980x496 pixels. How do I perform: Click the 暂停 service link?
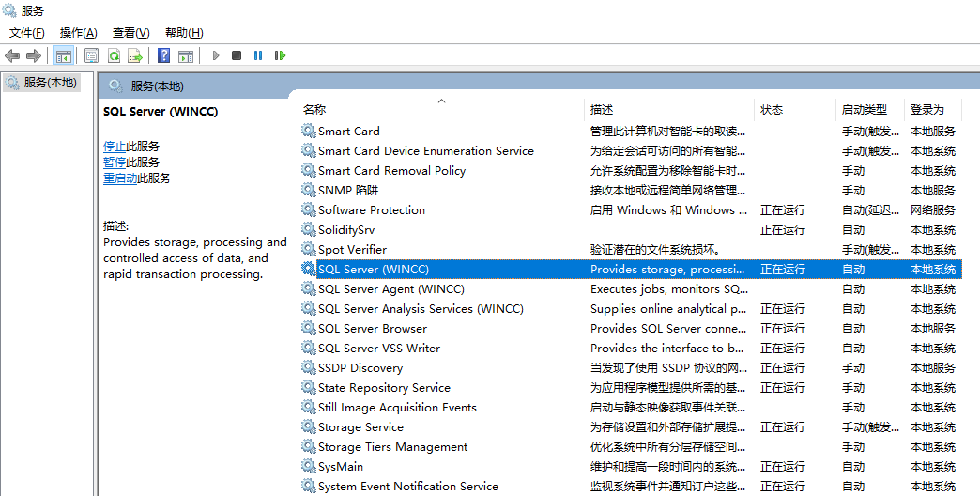pos(115,163)
